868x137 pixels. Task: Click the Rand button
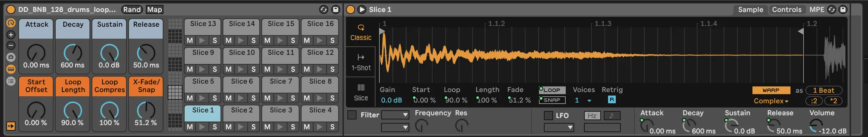[132, 9]
